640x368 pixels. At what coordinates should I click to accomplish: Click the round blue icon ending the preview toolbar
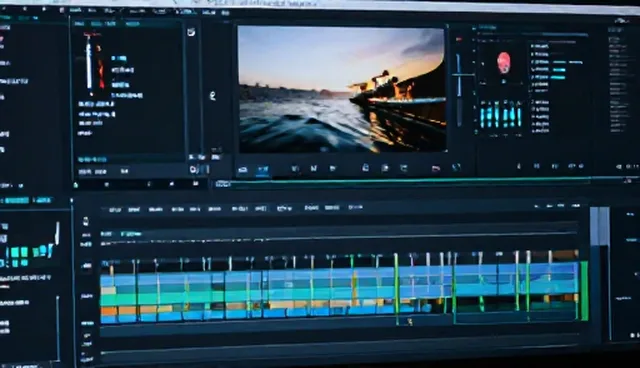coord(456,168)
